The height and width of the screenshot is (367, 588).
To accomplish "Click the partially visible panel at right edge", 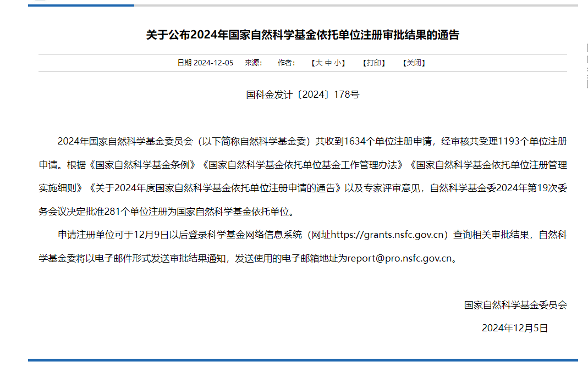I will click(586, 66).
